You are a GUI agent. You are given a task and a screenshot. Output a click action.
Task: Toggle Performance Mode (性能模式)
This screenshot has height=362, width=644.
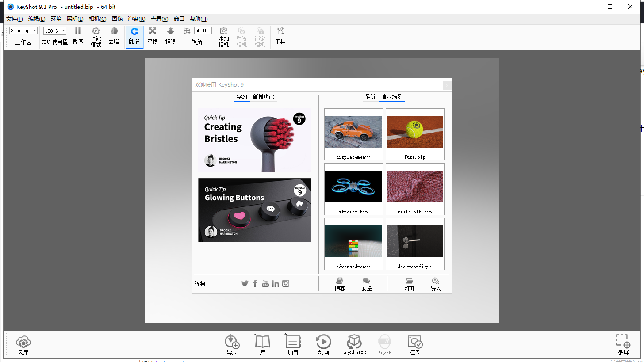click(x=96, y=37)
